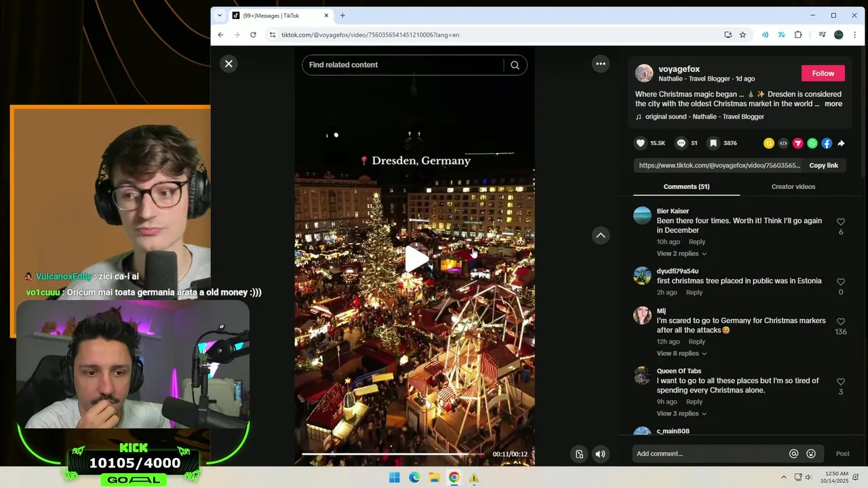Screen dimensions: 868x488
Task: Open the emoji picker in comment box
Action: pos(811,454)
